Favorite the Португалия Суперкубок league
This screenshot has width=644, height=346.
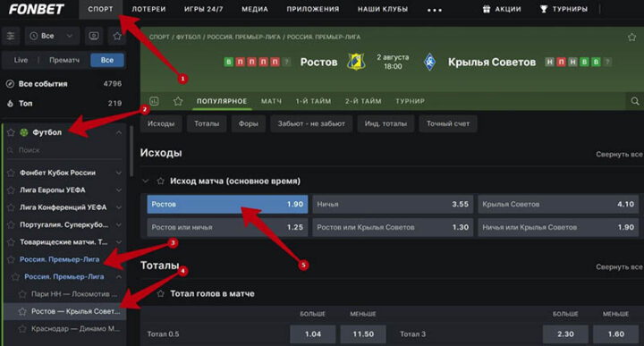pos(11,225)
